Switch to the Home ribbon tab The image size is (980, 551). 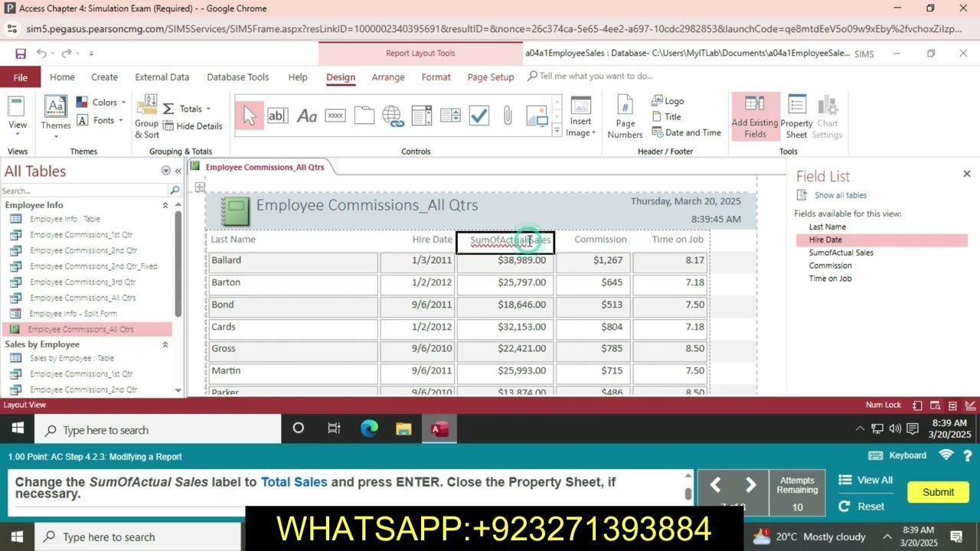point(62,77)
